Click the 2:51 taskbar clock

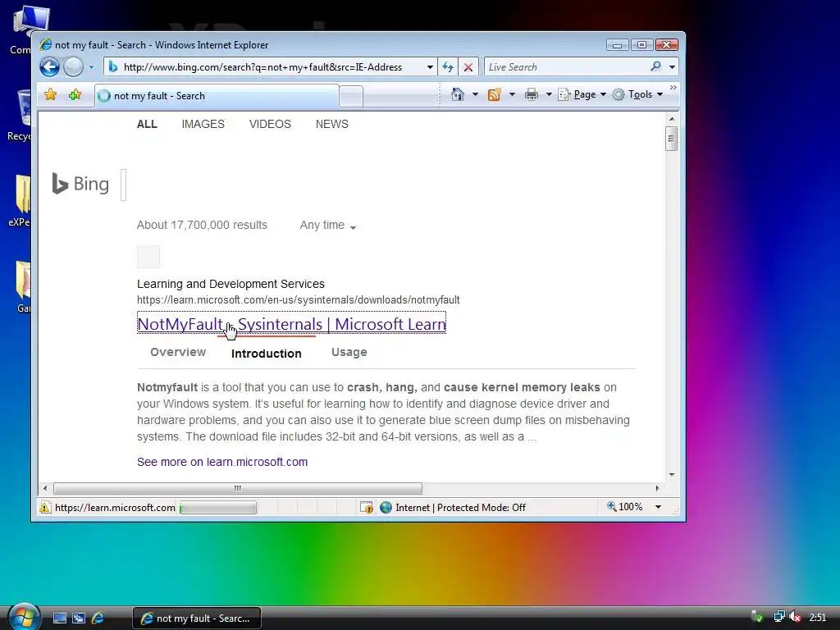tap(818, 618)
